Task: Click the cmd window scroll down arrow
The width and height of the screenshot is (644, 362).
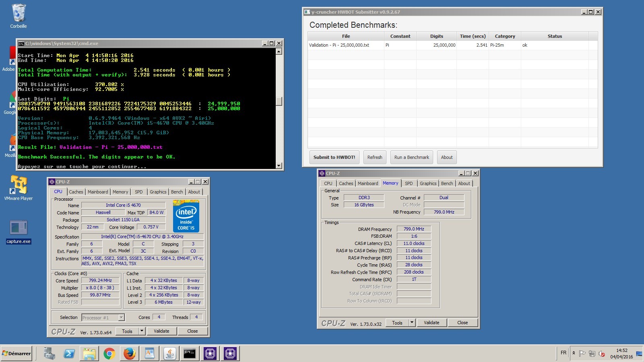Action: click(279, 165)
